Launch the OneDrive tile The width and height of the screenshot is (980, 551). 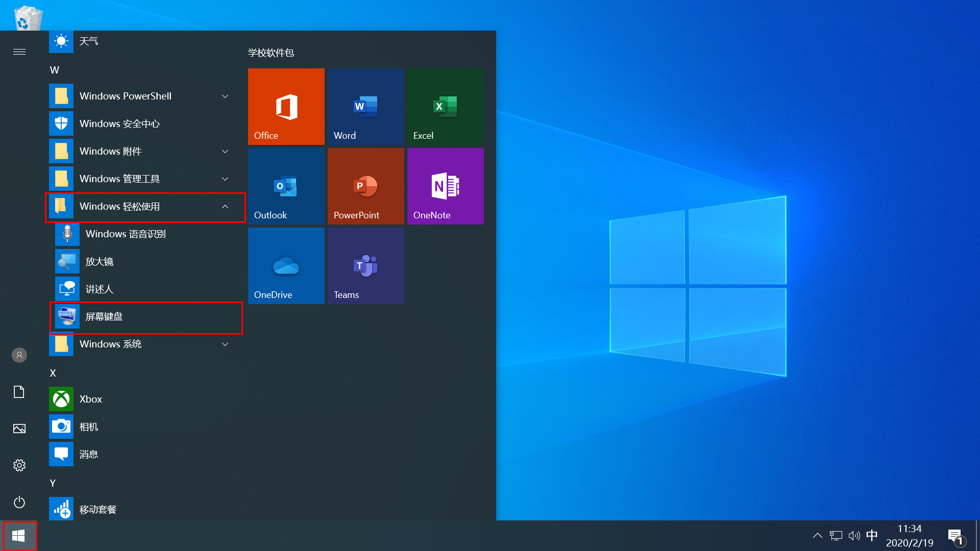(286, 266)
